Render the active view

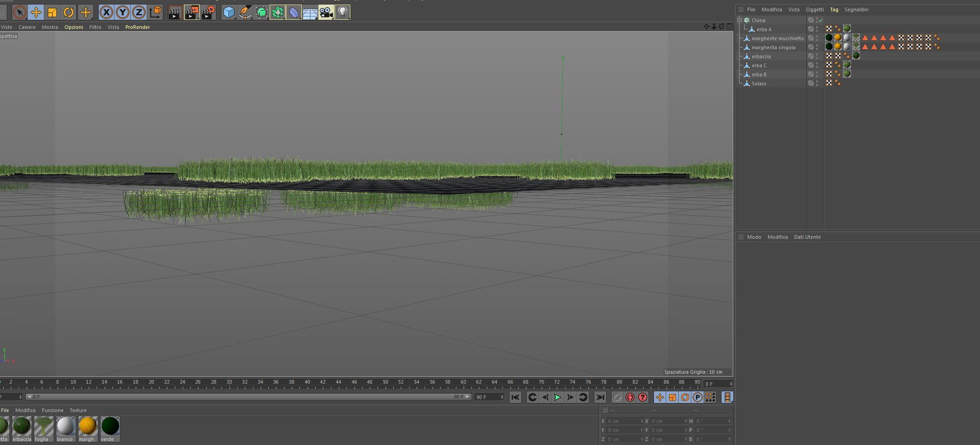[175, 12]
